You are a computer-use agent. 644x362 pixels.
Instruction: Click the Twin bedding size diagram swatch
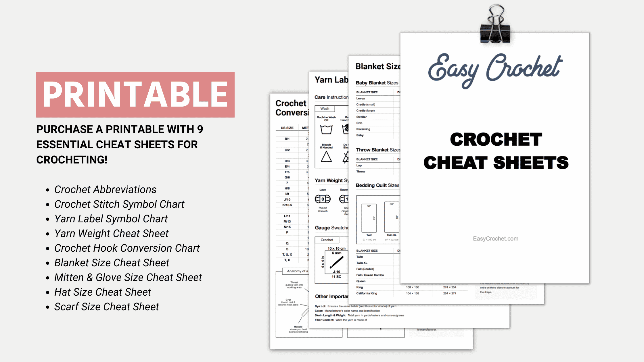tap(371, 217)
